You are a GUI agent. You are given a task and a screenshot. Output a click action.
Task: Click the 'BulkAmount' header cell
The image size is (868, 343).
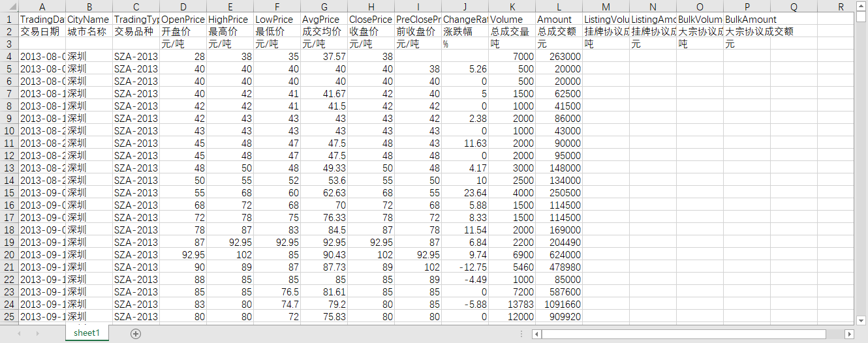(747, 19)
